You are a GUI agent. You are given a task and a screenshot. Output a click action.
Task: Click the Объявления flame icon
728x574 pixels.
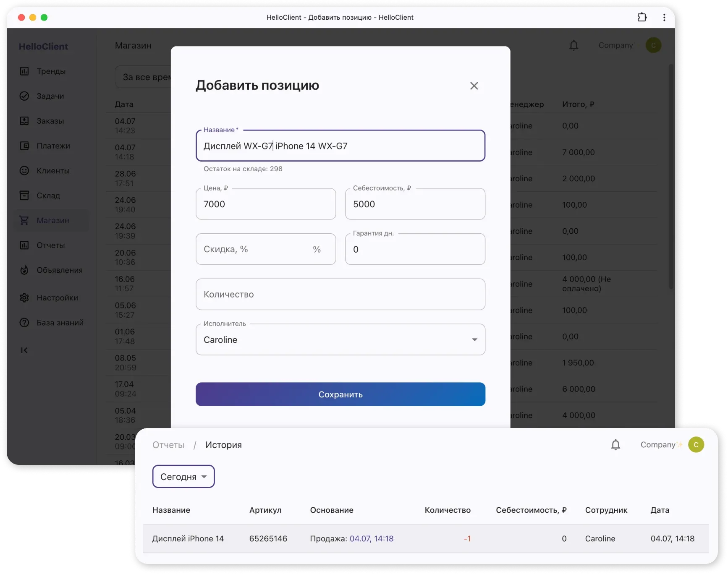[24, 270]
